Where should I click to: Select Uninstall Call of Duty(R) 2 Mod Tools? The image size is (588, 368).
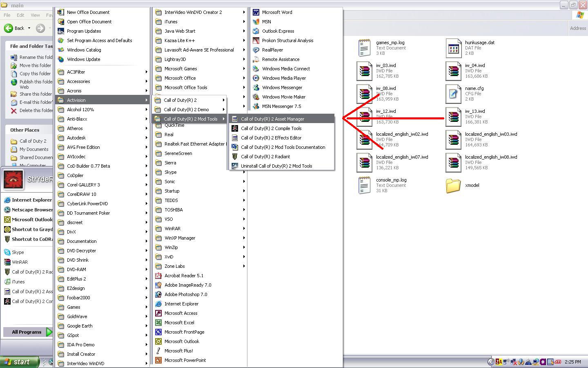[x=282, y=166]
